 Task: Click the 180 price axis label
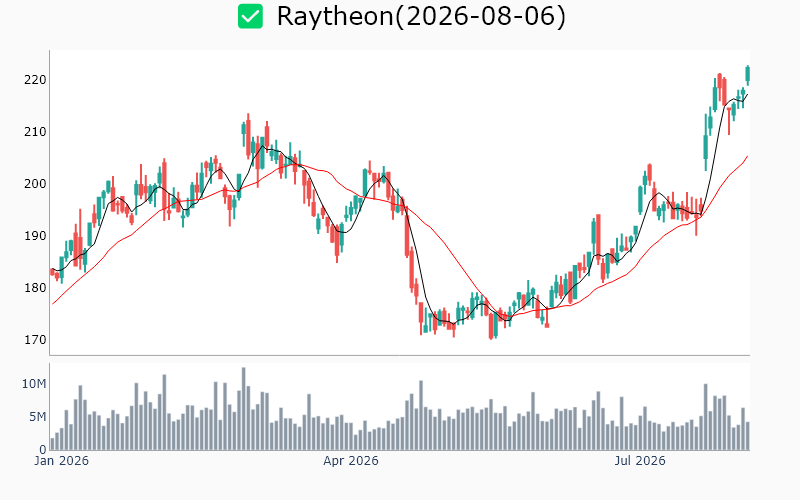(35, 288)
